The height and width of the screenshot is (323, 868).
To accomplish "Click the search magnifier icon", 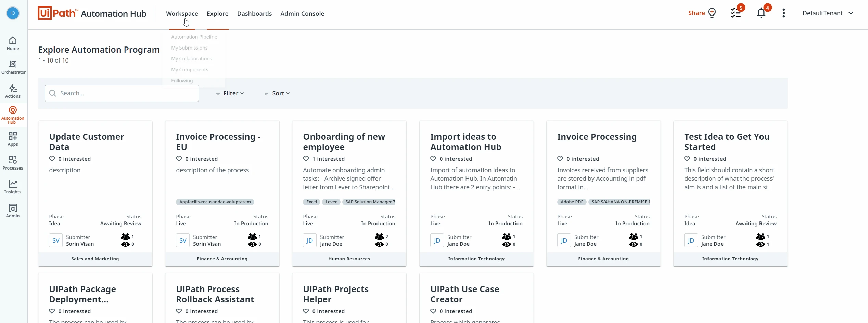I will [53, 93].
